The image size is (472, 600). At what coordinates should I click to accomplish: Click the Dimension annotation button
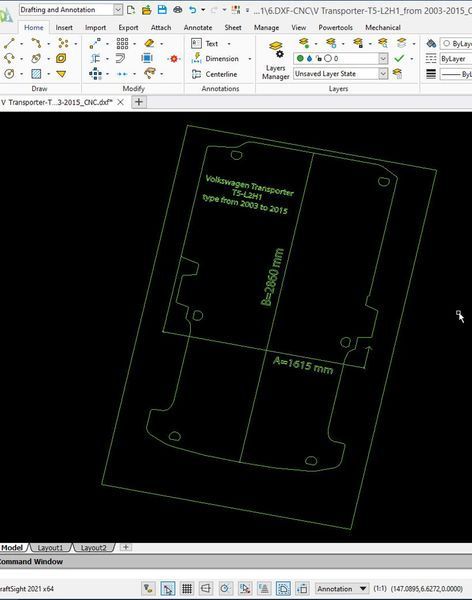(x=215, y=59)
